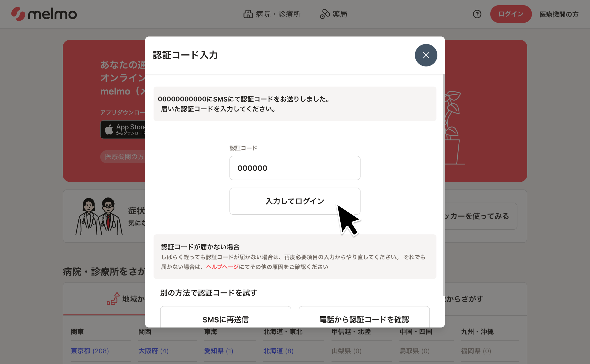Select the 病院・診療所 menu item
This screenshot has width=590, height=364.
point(278,14)
